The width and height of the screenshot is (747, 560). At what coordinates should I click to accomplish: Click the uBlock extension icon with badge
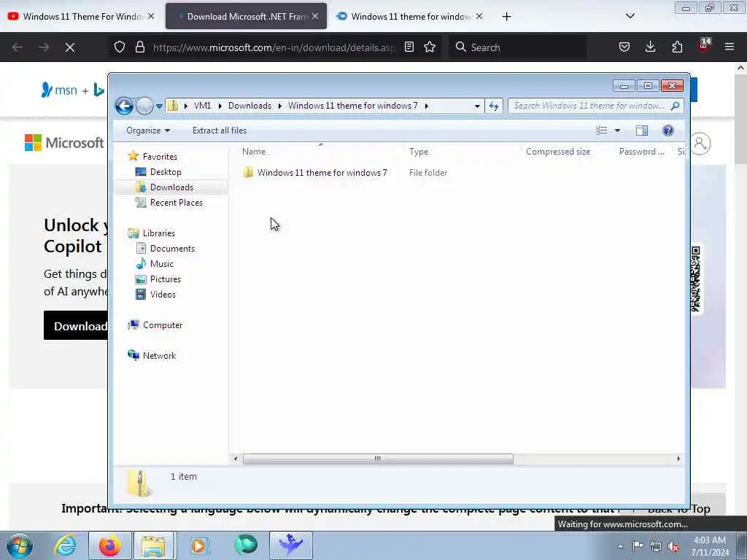click(704, 46)
